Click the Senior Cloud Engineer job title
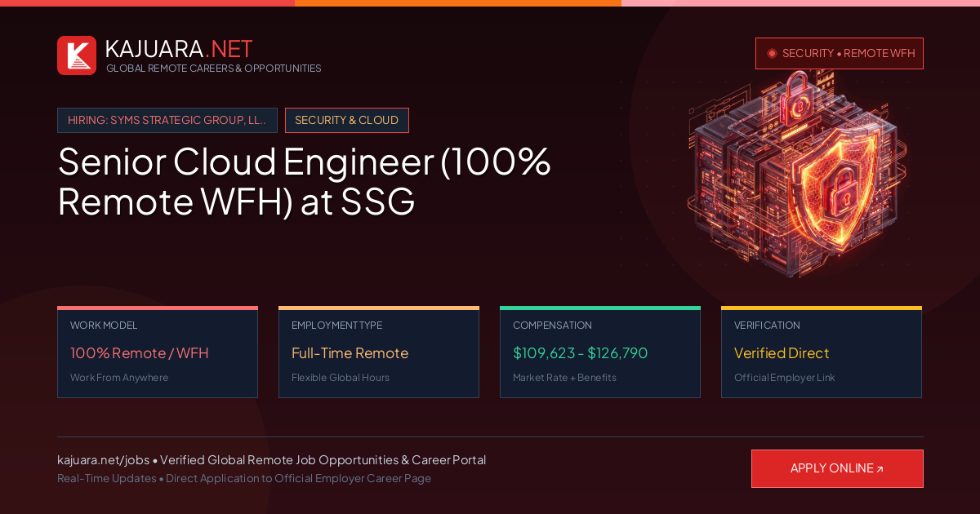This screenshot has width=980, height=514. click(x=305, y=181)
